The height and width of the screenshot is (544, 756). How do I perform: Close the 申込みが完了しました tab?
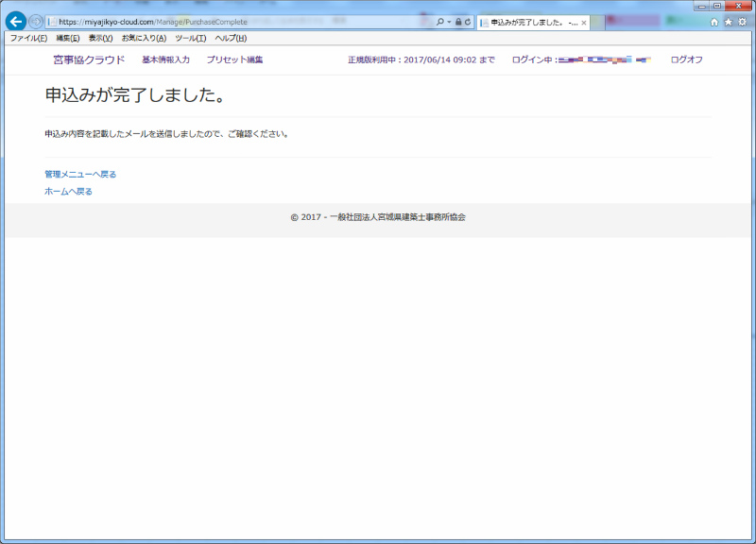[x=583, y=23]
